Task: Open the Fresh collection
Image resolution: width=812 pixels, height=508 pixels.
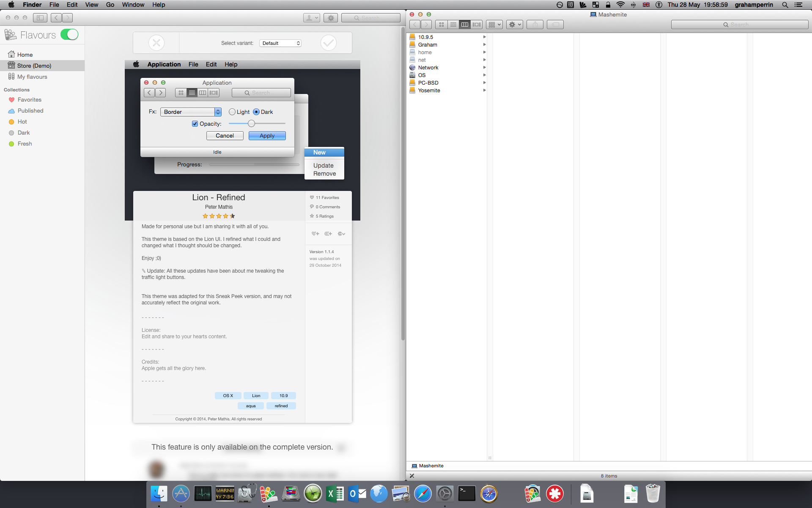Action: 20,144
